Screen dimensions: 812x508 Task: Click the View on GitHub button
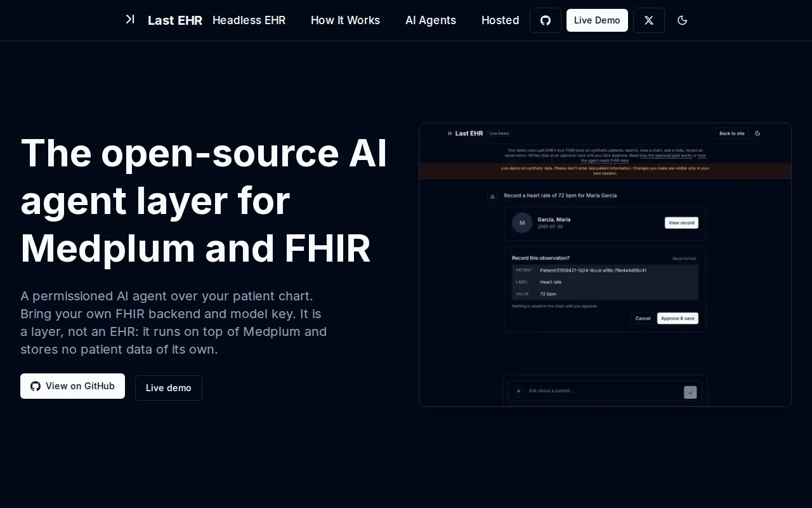click(x=72, y=386)
